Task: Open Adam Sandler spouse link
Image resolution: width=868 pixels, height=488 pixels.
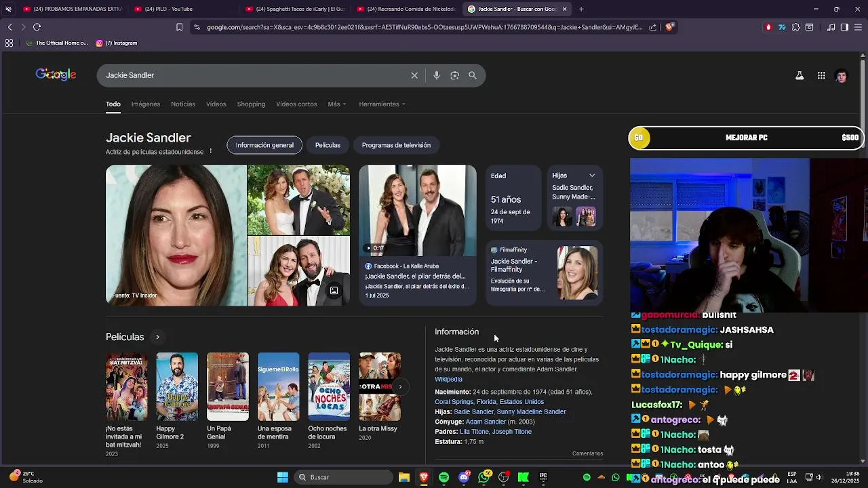Action: (x=486, y=422)
